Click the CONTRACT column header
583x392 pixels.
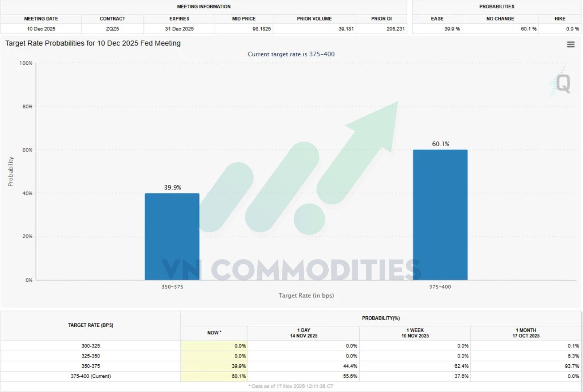pos(112,19)
